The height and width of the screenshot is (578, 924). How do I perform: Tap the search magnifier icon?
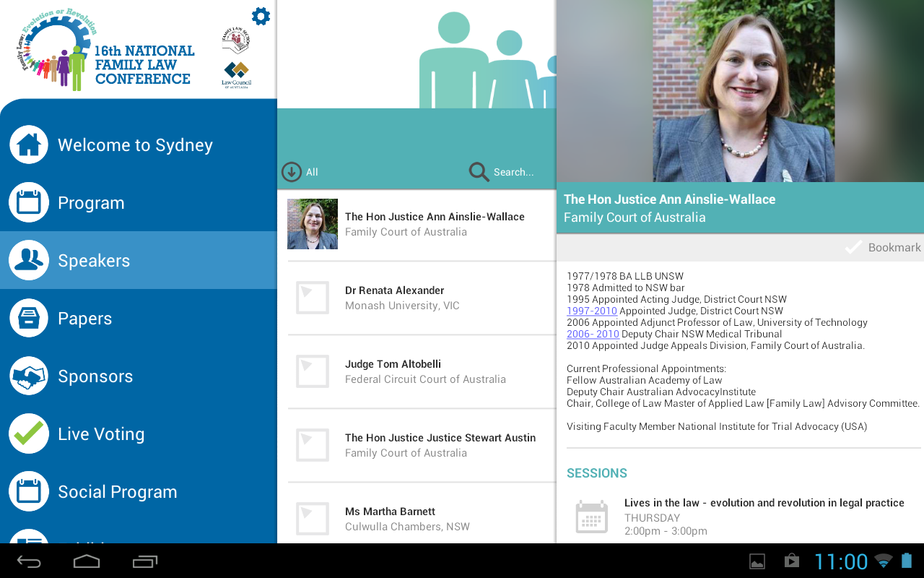tap(479, 172)
